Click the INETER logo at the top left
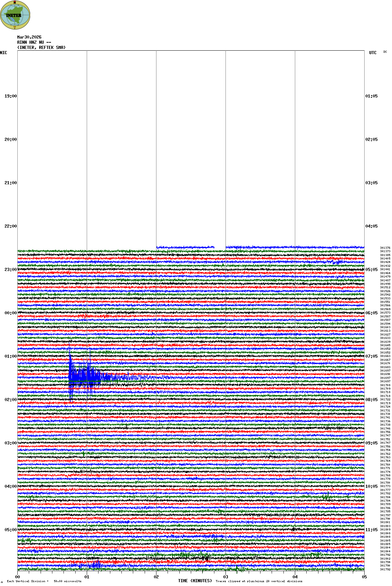 [15, 15]
